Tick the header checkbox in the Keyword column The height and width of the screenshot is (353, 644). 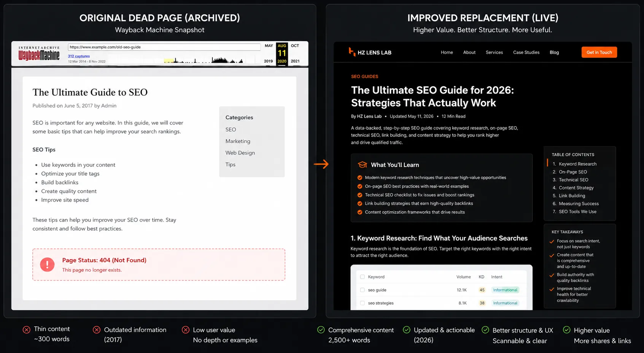pyautogui.click(x=362, y=277)
